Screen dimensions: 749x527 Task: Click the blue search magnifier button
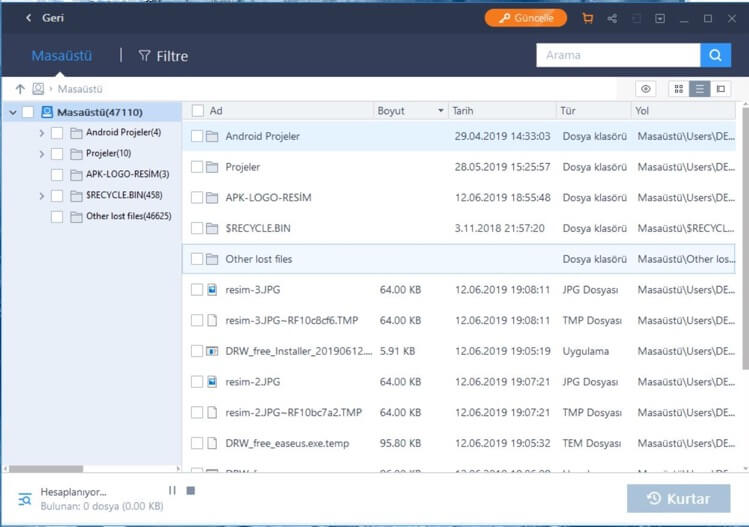coord(715,55)
